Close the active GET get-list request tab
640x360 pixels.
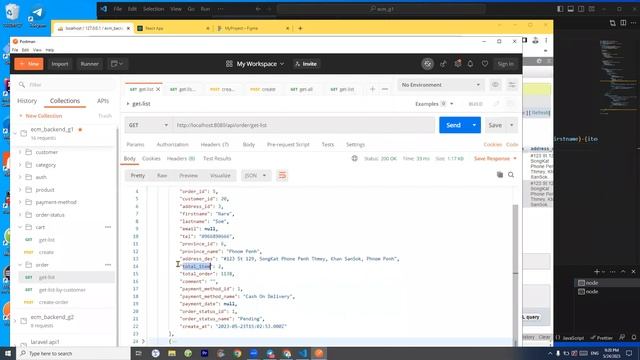click(158, 89)
